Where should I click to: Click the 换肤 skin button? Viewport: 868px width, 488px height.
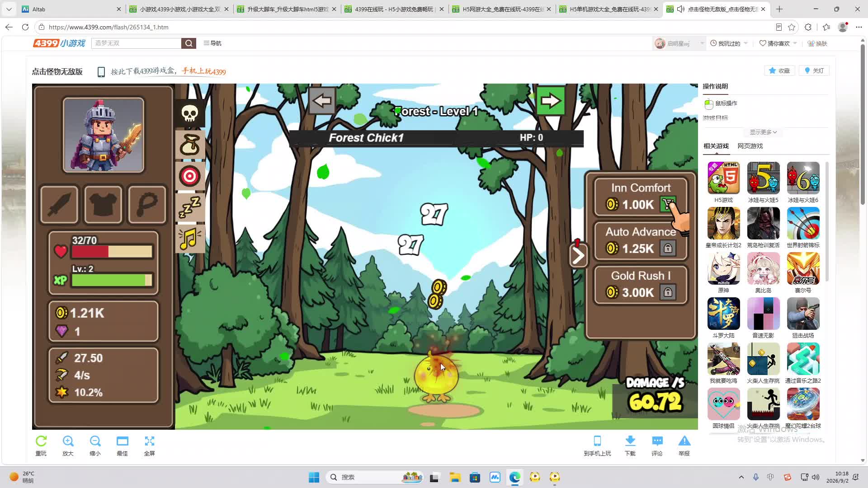pos(817,43)
